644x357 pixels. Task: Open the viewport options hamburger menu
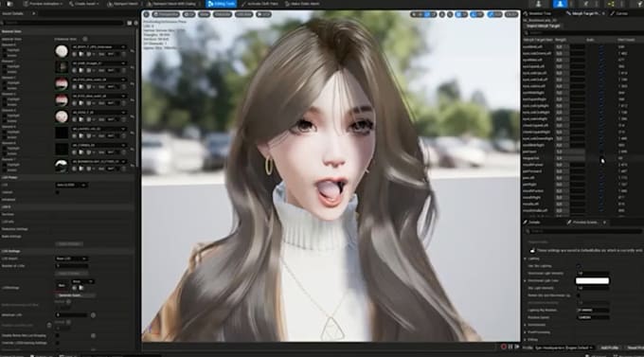(146, 14)
